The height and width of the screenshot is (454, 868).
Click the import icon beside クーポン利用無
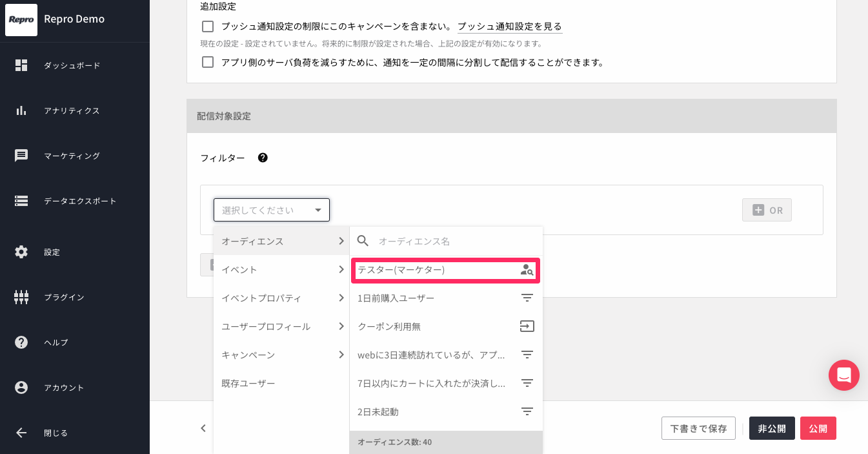click(x=527, y=327)
